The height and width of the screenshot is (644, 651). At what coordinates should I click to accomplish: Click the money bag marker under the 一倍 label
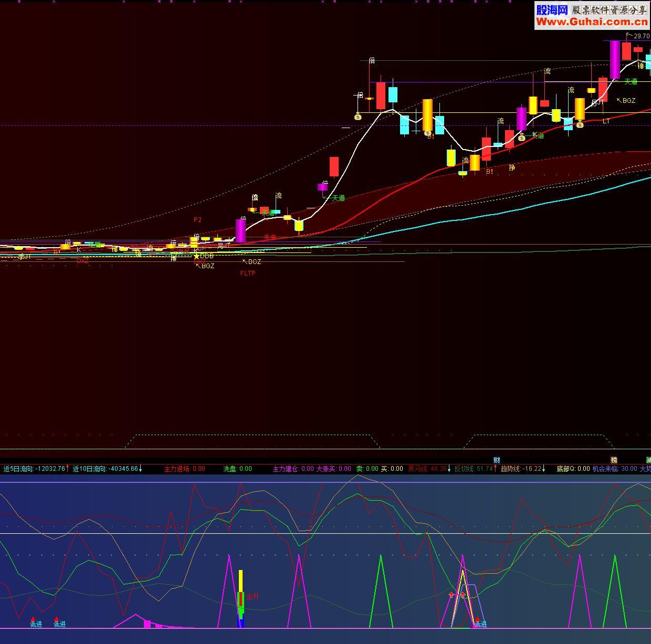click(358, 117)
